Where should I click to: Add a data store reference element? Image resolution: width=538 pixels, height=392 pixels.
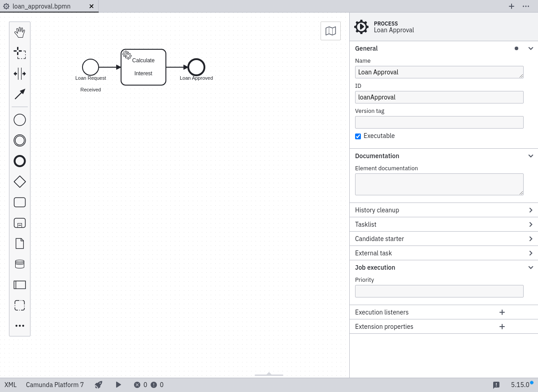tap(20, 264)
